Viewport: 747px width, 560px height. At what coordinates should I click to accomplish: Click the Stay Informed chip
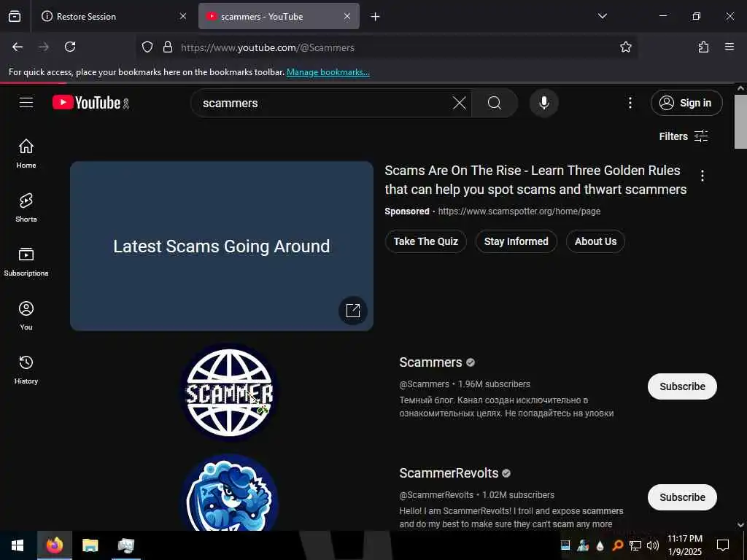click(516, 241)
